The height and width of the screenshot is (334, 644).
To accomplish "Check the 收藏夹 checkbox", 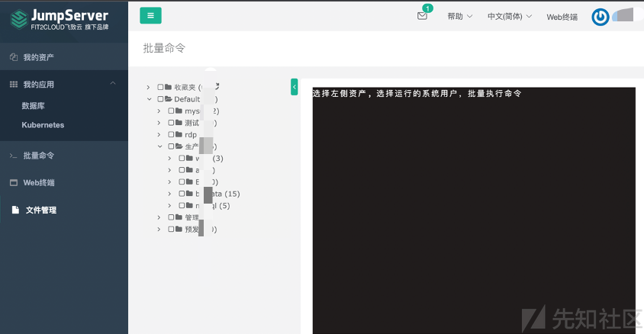I will (160, 87).
